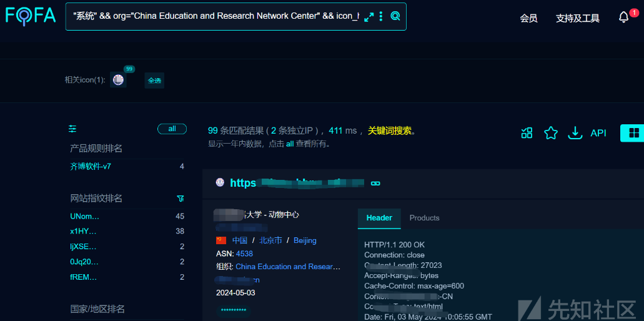Viewport: 644px width, 321px height.
Task: Expand the search query box icon
Action: click(369, 16)
